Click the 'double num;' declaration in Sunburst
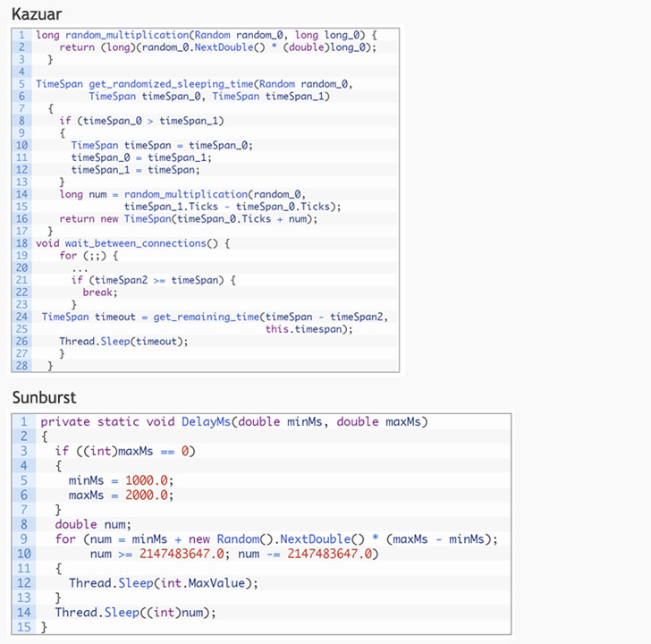The height and width of the screenshot is (644, 651). pos(93,524)
